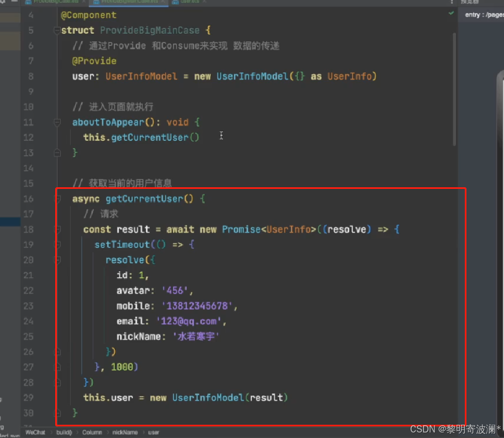Image resolution: width=504 pixels, height=438 pixels.
Task: Click fold end marker on line 28
Action: pyautogui.click(x=58, y=382)
